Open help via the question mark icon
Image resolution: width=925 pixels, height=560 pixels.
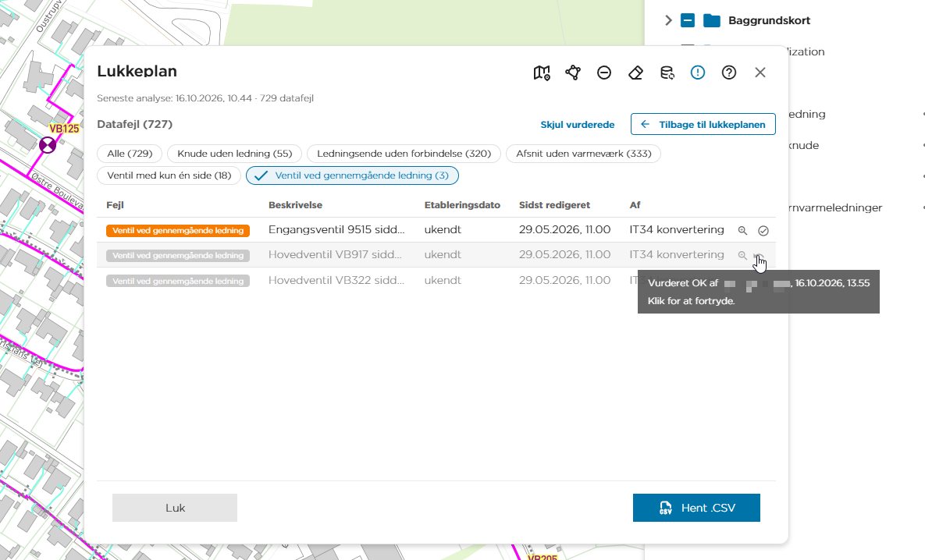tap(729, 73)
